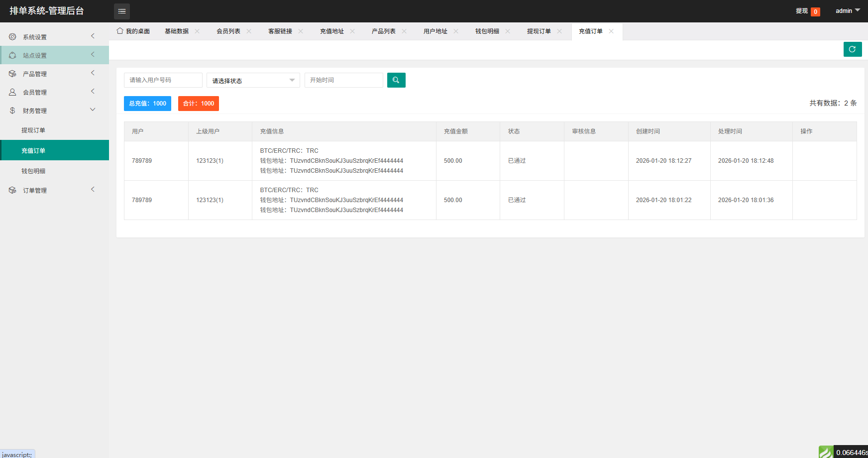The width and height of the screenshot is (868, 458).
Task: Open the 请选择状态 status dropdown
Action: coord(253,80)
